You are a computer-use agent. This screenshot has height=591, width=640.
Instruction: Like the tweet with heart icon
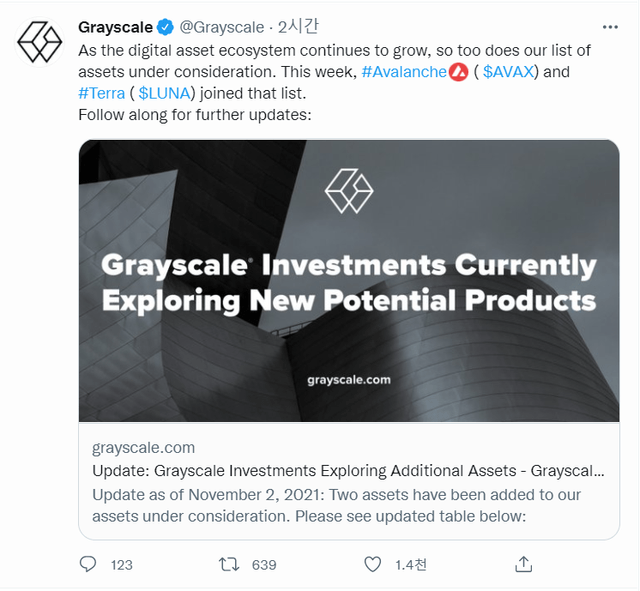372,564
